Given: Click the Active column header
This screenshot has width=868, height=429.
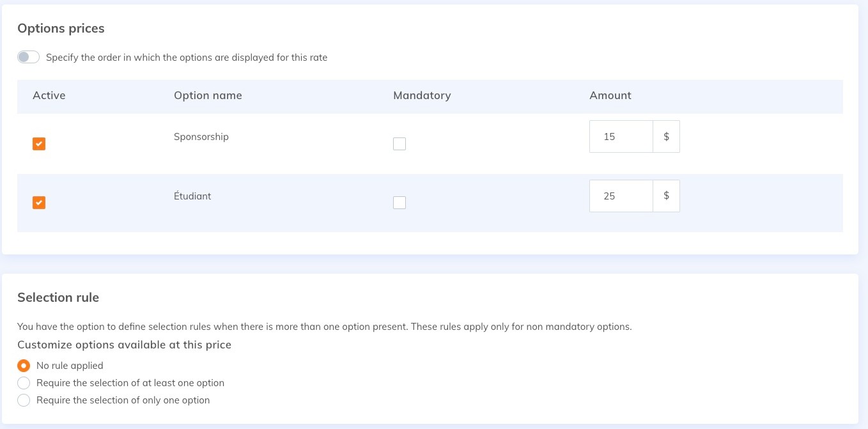Looking at the screenshot, I should 49,95.
